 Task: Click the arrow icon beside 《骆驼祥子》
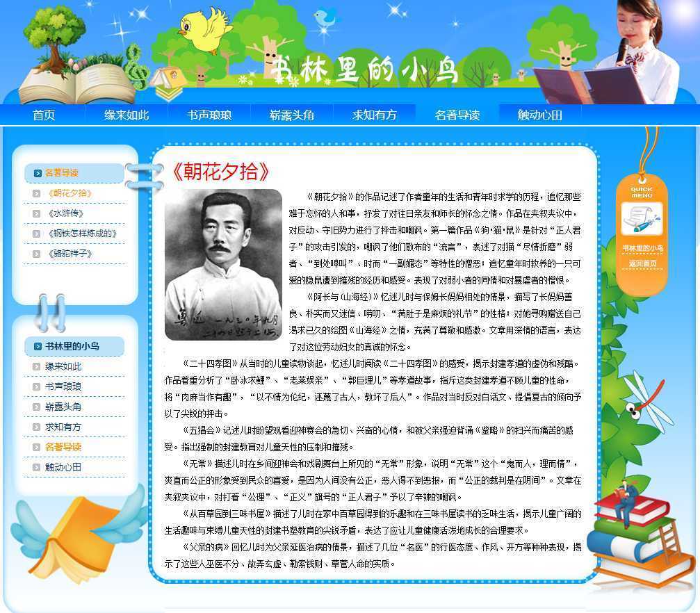click(x=37, y=254)
